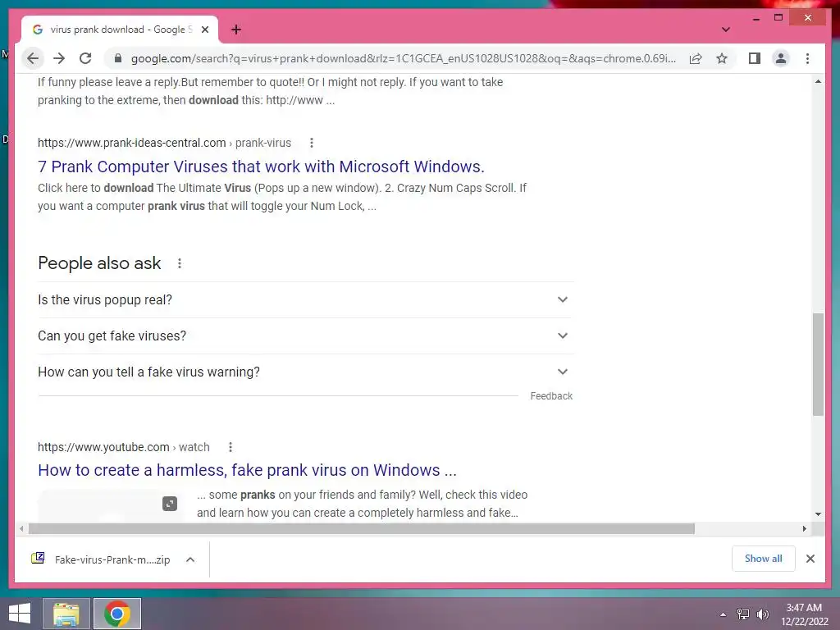Click the horizontal scroll right arrow
Viewport: 840px width, 630px height.
805,529
